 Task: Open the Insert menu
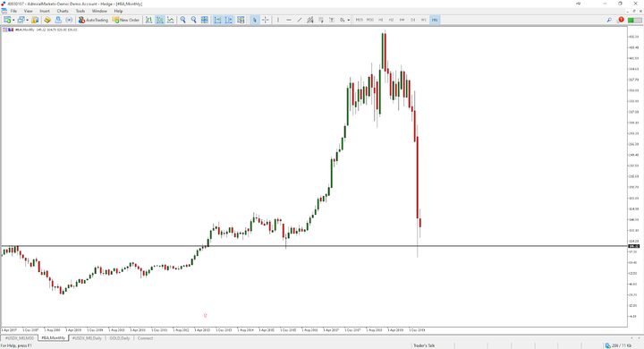point(45,11)
